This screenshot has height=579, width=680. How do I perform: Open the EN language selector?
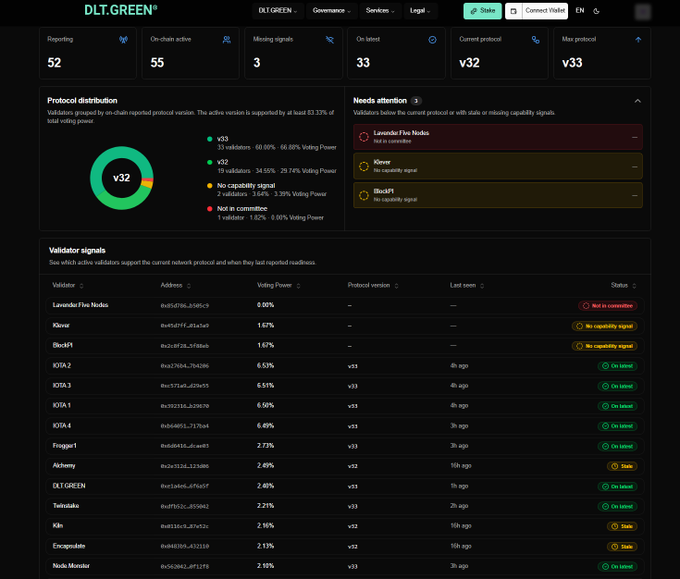[580, 10]
